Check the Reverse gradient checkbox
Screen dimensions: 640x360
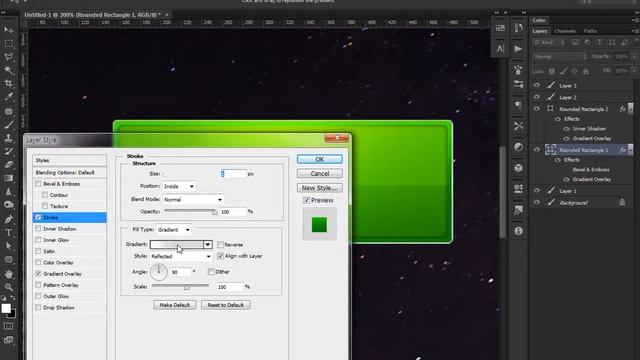220,244
